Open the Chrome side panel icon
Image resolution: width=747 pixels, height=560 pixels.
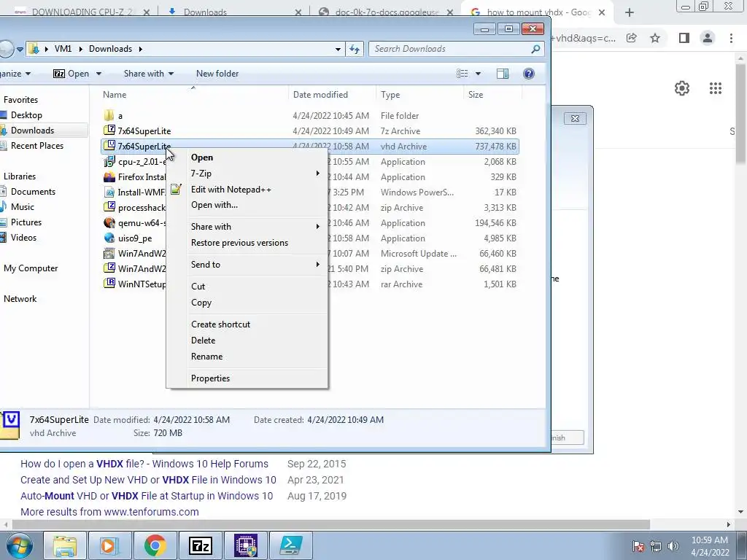coord(684,38)
